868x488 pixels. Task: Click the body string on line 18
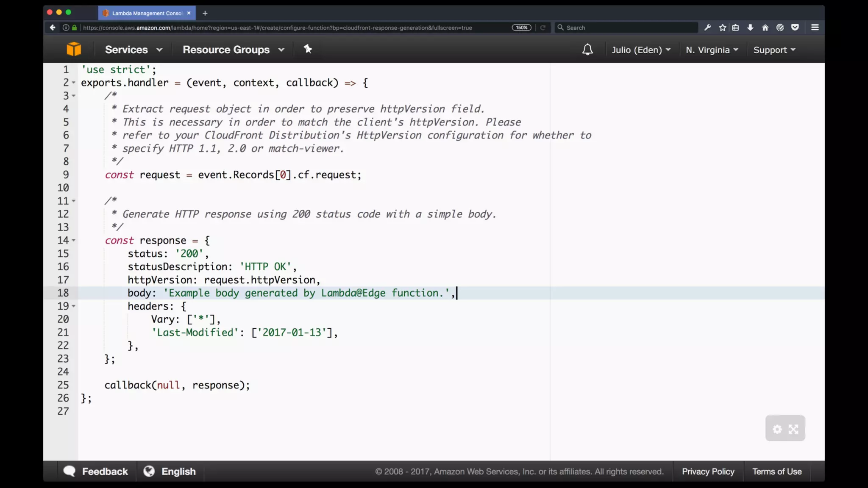pyautogui.click(x=306, y=293)
